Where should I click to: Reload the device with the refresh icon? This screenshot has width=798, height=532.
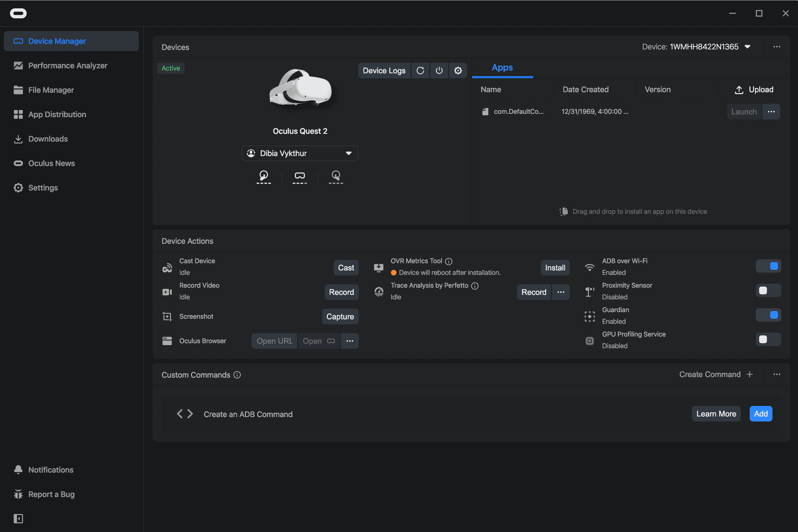point(420,71)
